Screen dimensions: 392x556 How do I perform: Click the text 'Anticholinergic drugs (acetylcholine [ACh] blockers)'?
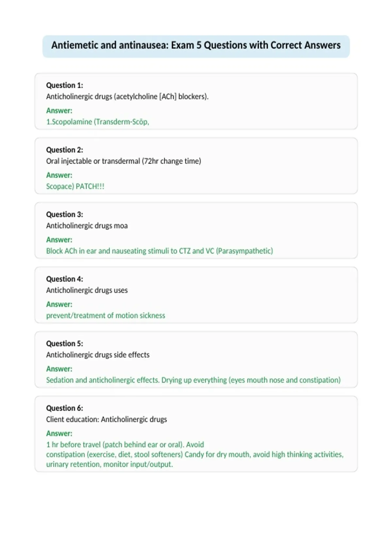127,96
